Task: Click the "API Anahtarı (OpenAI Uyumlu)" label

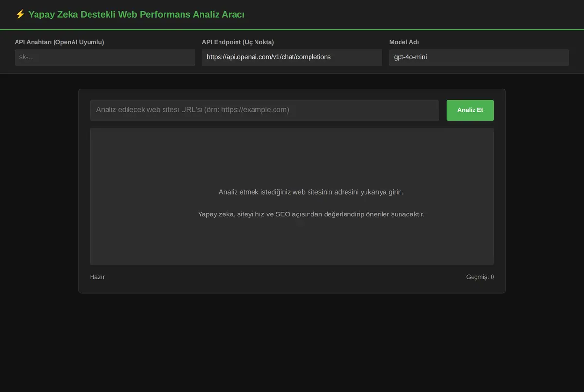Action: [x=59, y=42]
